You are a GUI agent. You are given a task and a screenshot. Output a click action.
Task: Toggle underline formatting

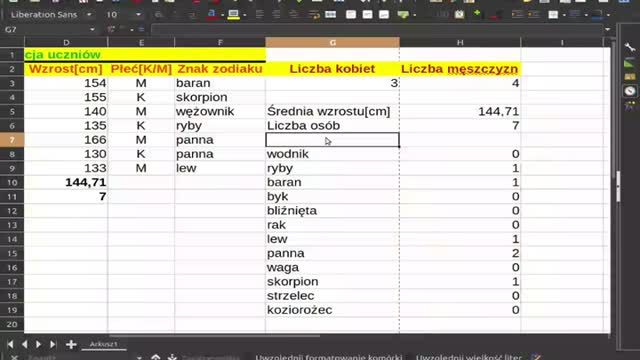click(192, 15)
